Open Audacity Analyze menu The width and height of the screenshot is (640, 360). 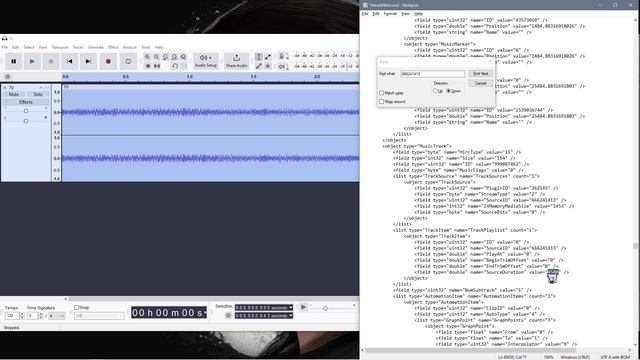pyautogui.click(x=130, y=47)
